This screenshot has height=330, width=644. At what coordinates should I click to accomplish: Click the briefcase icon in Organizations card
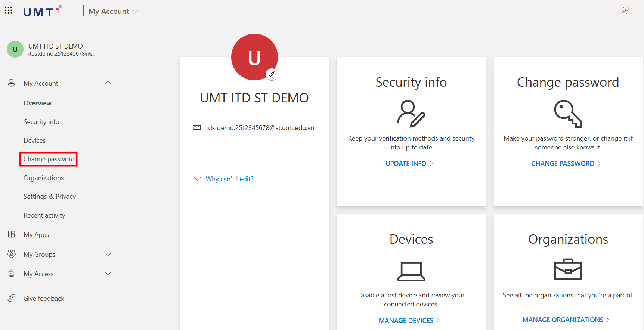(568, 269)
